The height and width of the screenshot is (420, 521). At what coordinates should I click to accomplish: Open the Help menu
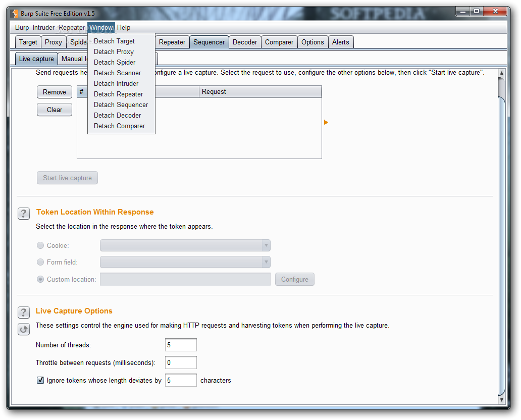pos(124,28)
